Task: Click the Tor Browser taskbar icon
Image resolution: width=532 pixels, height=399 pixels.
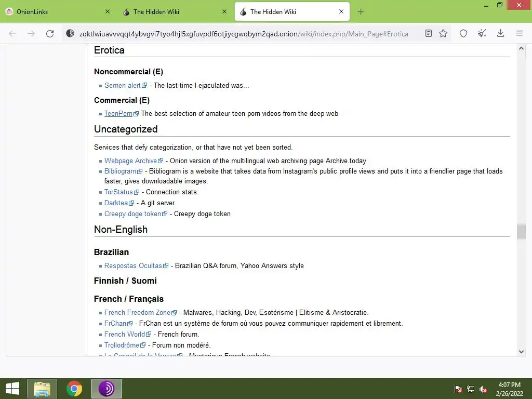Action: (x=106, y=389)
